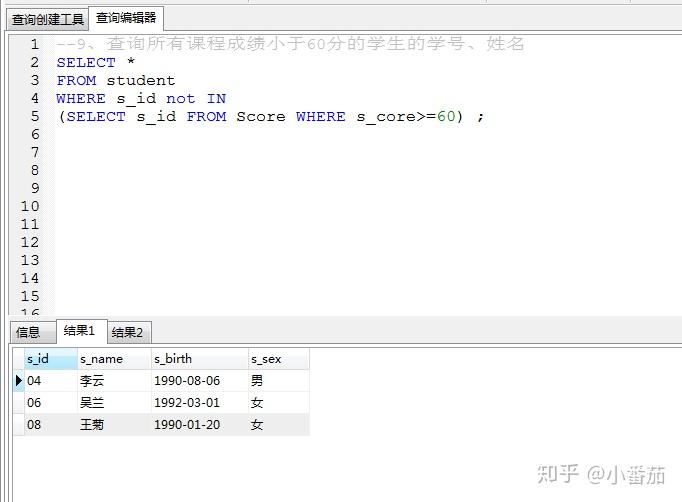Click the 男 sex cell in row 04
The image size is (682, 502).
click(x=279, y=381)
